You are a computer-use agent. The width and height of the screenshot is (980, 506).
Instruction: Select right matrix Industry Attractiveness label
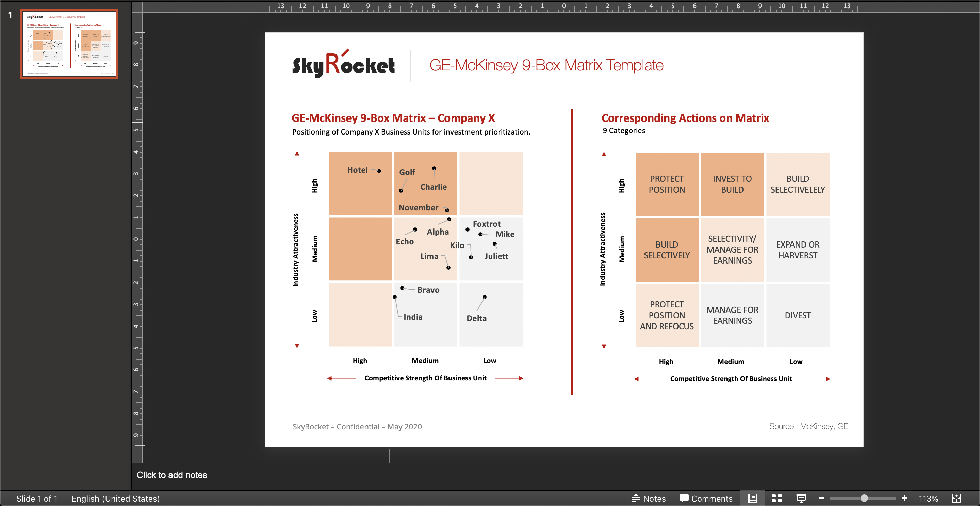click(602, 249)
